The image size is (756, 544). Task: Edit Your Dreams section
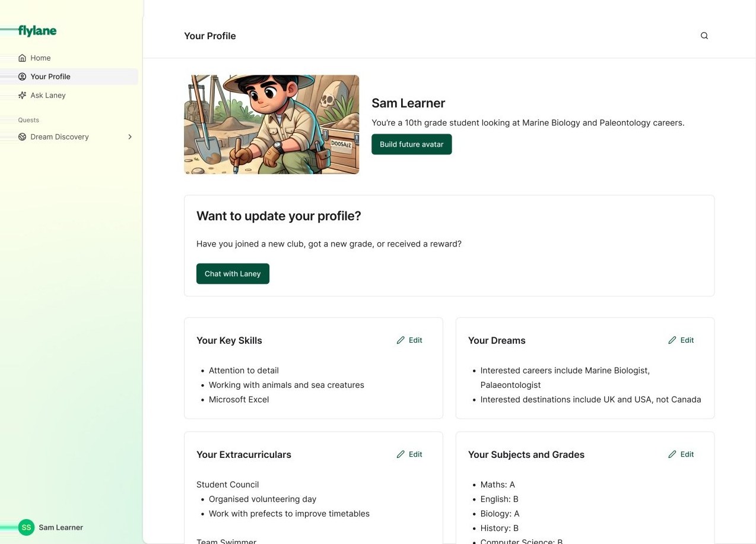(x=681, y=340)
